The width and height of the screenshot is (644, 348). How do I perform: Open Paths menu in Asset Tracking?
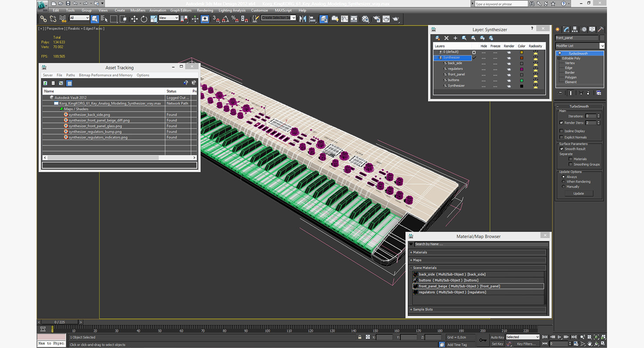[70, 75]
